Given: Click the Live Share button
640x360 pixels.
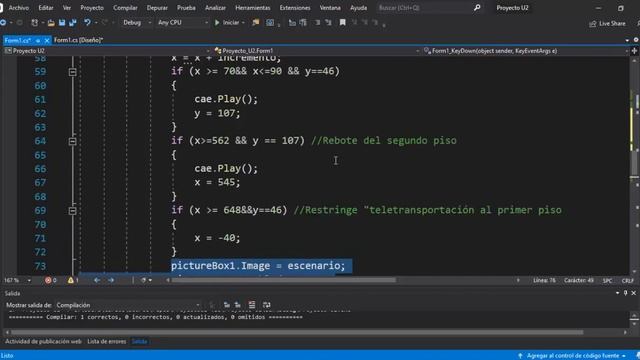Looking at the screenshot, I should pyautogui.click(x=607, y=24).
